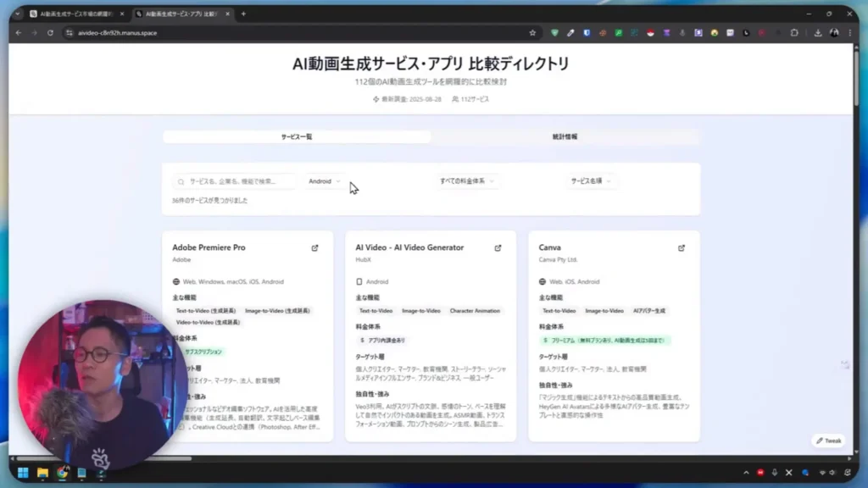Click the "Web, Windows, macOS, iOS, Android" platform text
The image size is (868, 488).
tap(233, 281)
